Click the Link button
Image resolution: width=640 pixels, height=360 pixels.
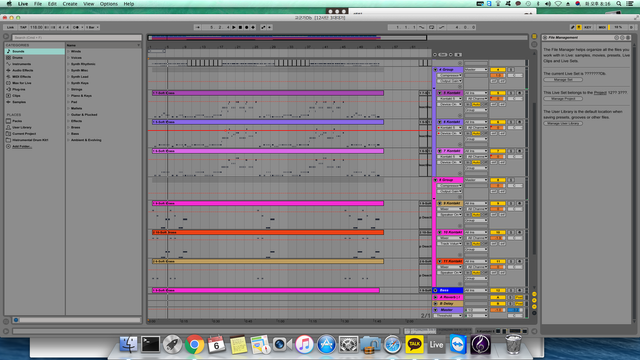click(10, 27)
